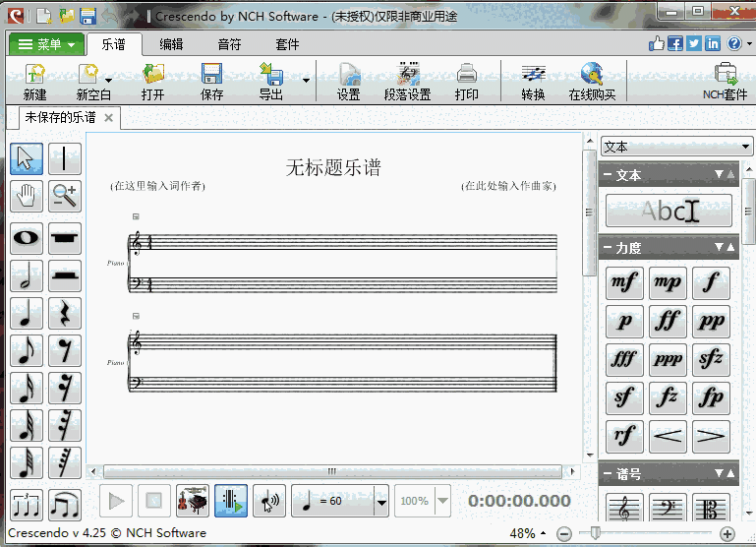
Task: Click the 无标题乐谱 score title
Action: 333,167
